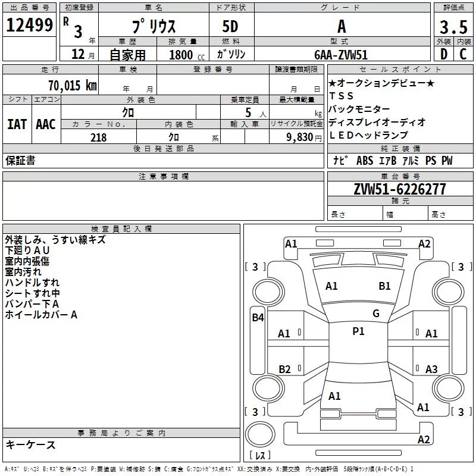Click the A2 mark on rear bumper

pos(424,439)
